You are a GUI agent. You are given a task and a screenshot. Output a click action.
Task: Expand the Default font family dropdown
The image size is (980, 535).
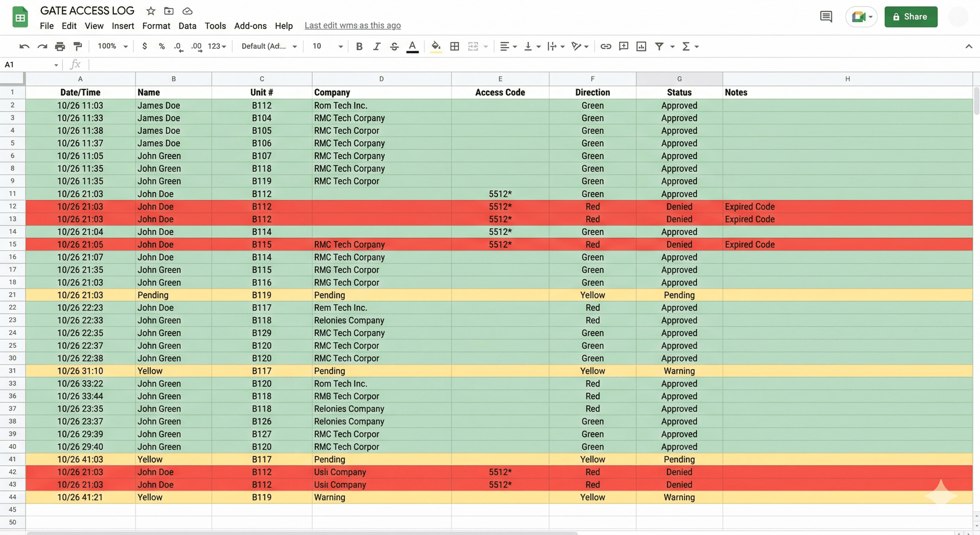pyautogui.click(x=269, y=46)
